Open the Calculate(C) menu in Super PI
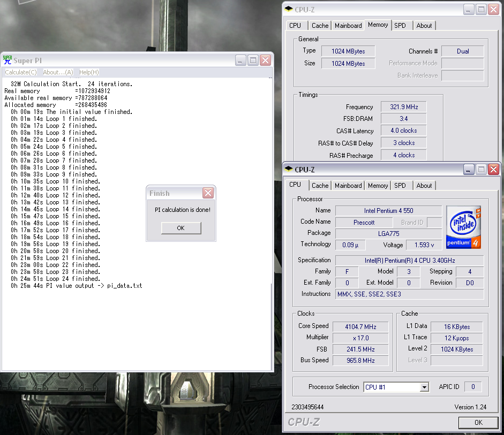 (x=20, y=72)
